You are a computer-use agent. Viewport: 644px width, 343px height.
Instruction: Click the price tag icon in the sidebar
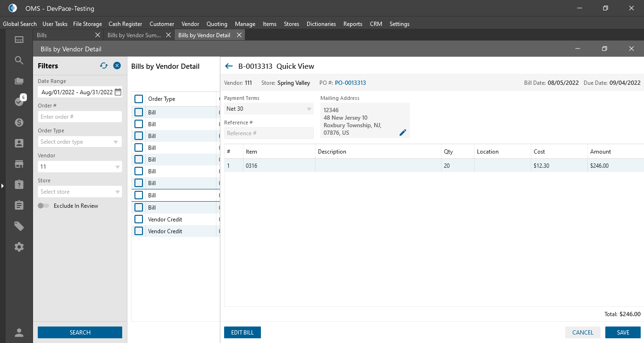pos(19,226)
